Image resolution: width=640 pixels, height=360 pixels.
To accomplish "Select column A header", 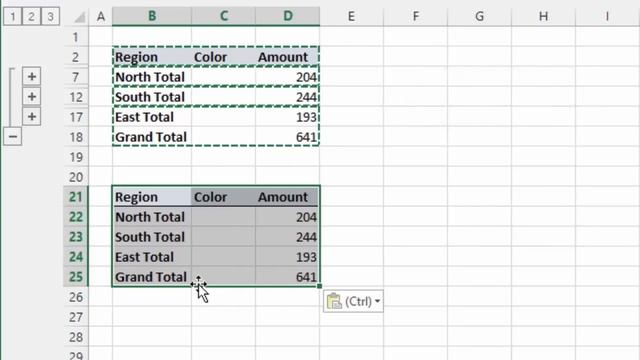I will coord(101,16).
